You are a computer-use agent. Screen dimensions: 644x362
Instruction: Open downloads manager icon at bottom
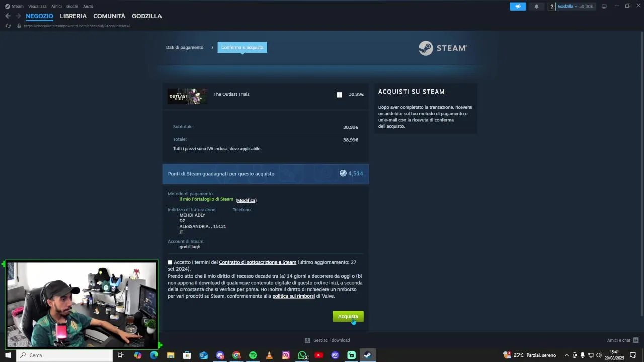pos(307,340)
